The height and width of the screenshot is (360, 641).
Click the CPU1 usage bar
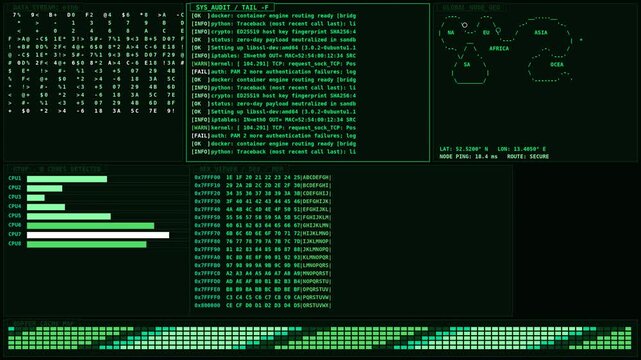point(67,179)
